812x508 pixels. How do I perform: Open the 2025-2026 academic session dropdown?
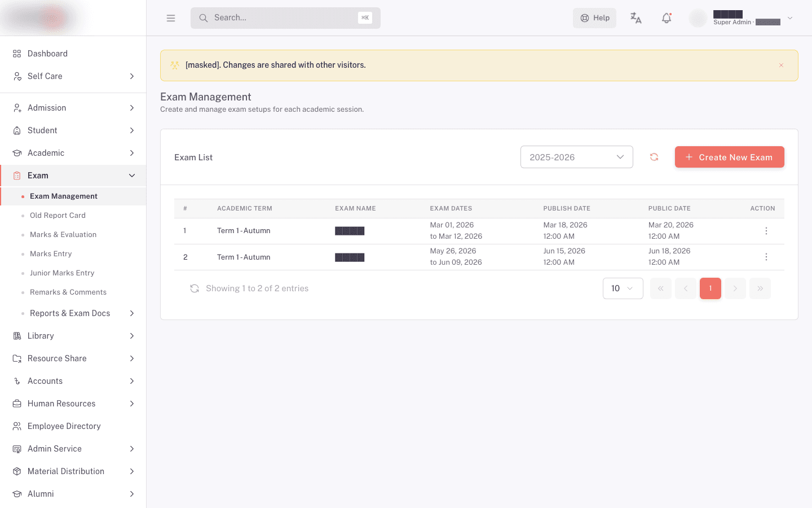point(577,157)
